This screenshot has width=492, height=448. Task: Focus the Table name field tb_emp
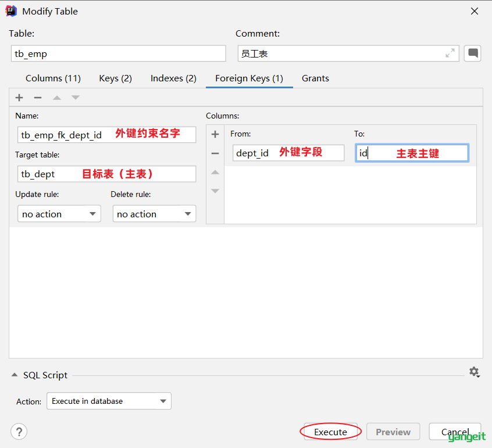tap(118, 53)
